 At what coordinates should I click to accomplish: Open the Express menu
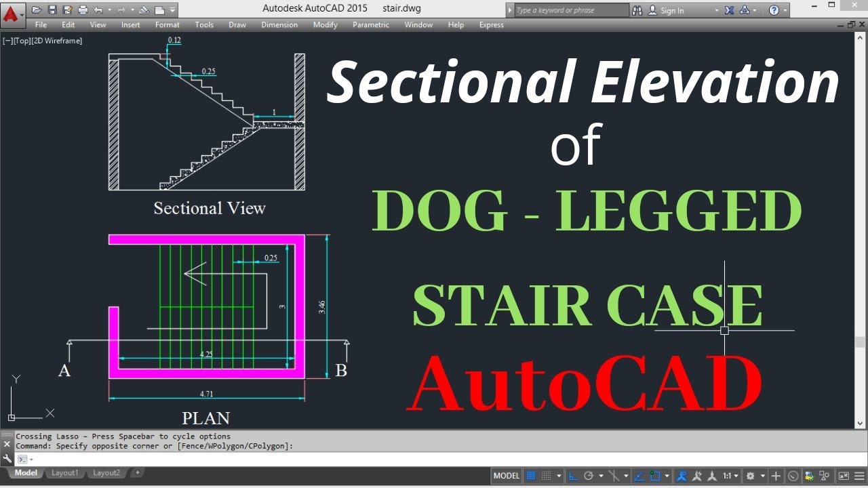492,25
